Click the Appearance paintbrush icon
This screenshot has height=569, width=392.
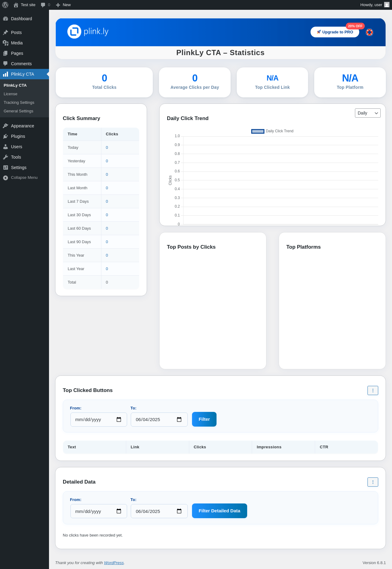pyautogui.click(x=6, y=126)
